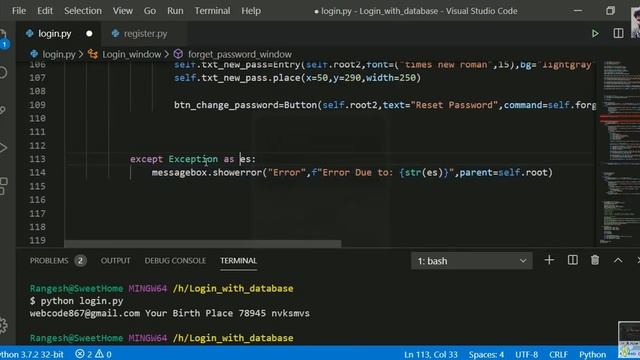640x360 pixels.
Task: Open the Edit menu
Action: click(45, 11)
